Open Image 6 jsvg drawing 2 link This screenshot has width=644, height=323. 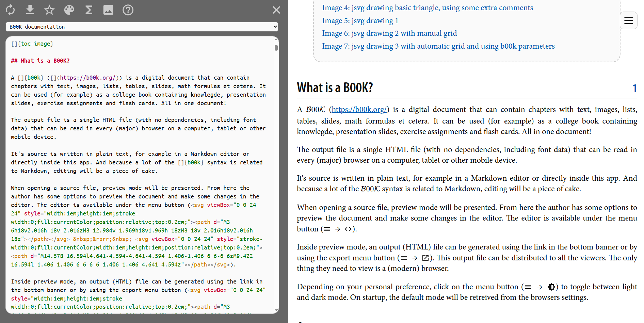(389, 33)
